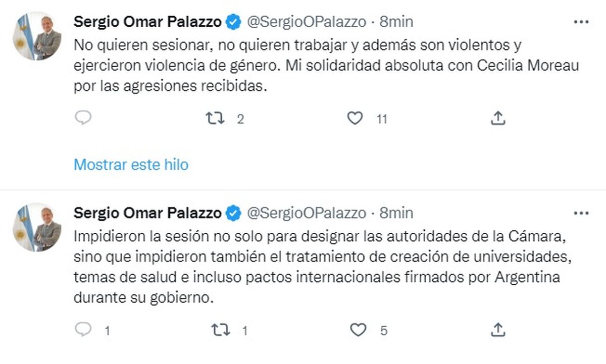Image resolution: width=606 pixels, height=364 pixels.
Task: Reply to the tweet about impeded session
Action: [83, 330]
